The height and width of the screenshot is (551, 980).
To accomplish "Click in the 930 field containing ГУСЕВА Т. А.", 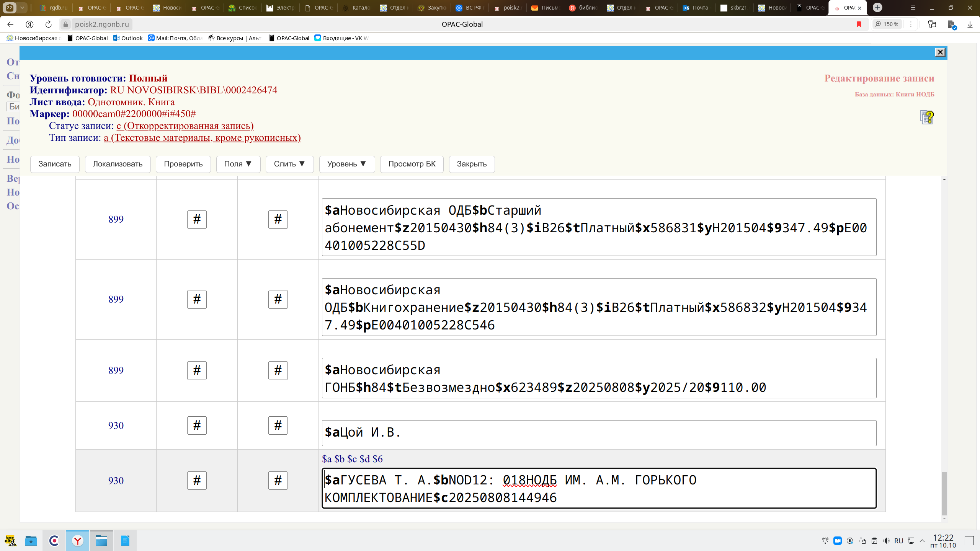I will pyautogui.click(x=599, y=489).
